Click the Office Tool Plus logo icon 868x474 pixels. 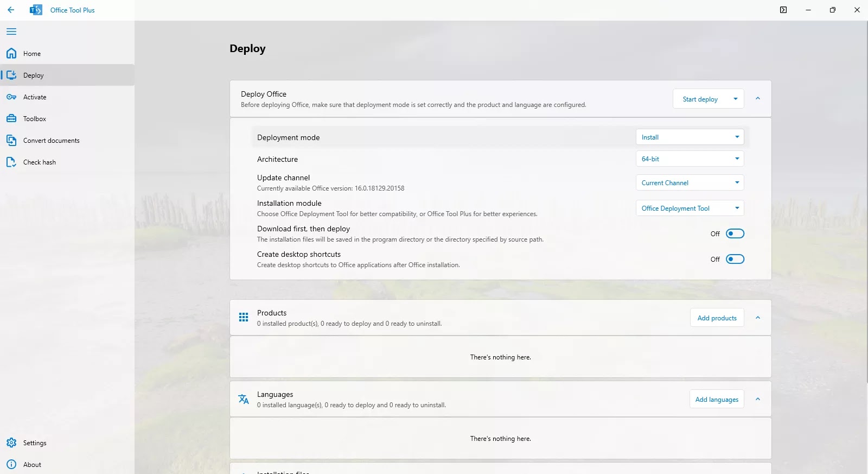coord(36,10)
